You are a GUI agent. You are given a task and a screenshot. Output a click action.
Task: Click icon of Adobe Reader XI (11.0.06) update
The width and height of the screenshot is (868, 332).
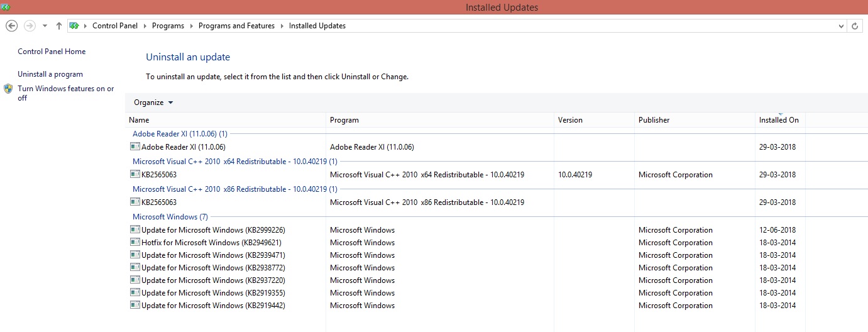135,147
